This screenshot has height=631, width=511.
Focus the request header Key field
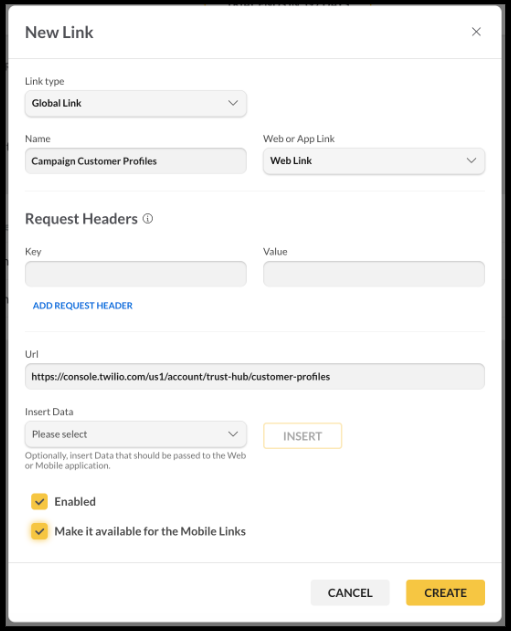tap(136, 274)
